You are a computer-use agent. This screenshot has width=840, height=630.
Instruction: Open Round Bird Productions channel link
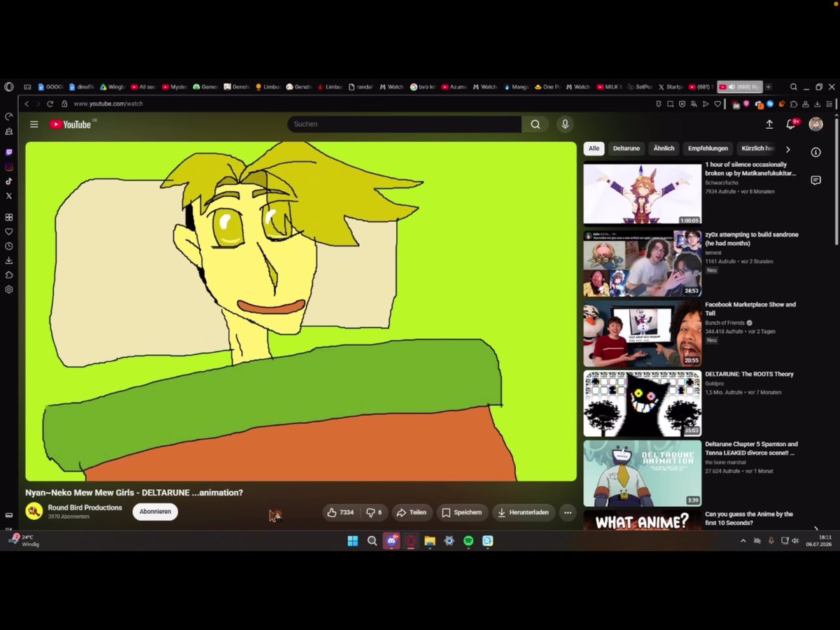(x=85, y=507)
